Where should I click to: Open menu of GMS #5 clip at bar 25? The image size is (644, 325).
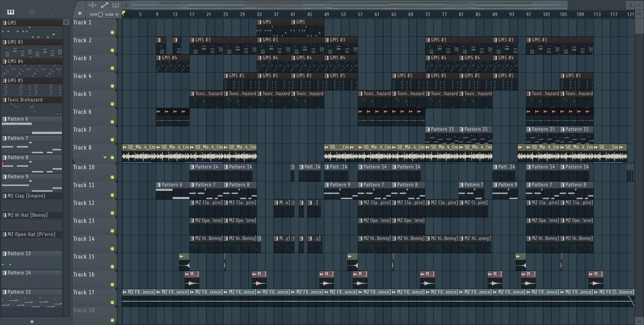click(x=226, y=76)
